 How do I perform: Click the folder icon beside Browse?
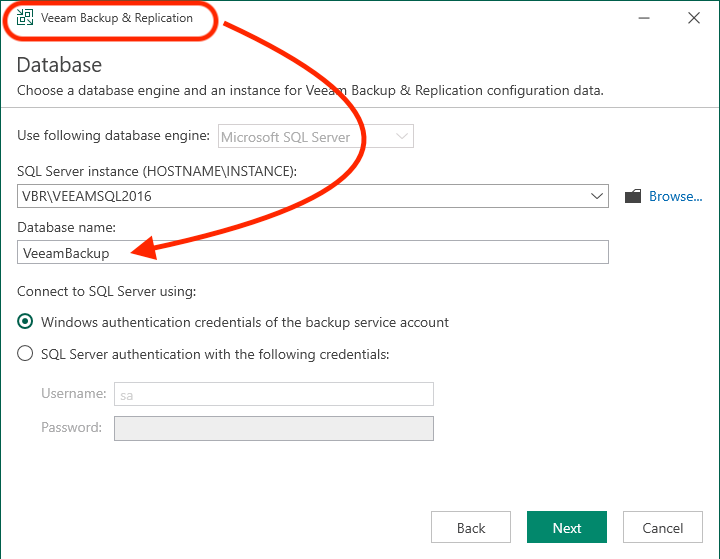(633, 196)
